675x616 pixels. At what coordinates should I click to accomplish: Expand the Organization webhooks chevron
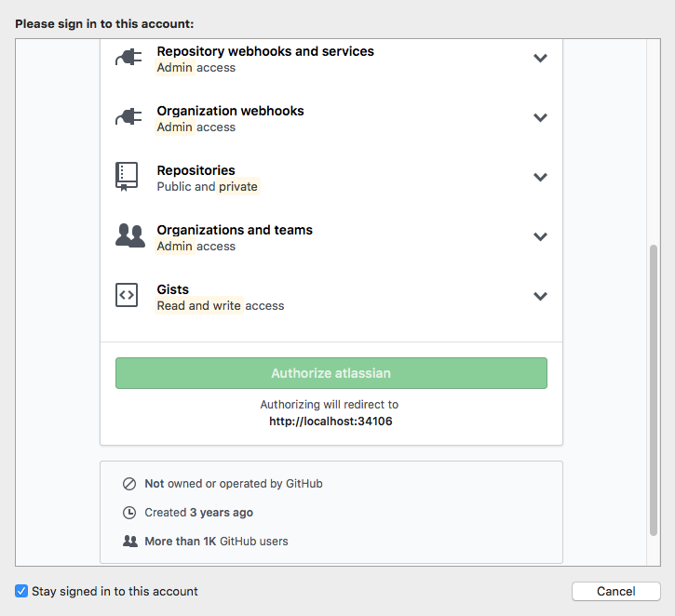point(540,117)
